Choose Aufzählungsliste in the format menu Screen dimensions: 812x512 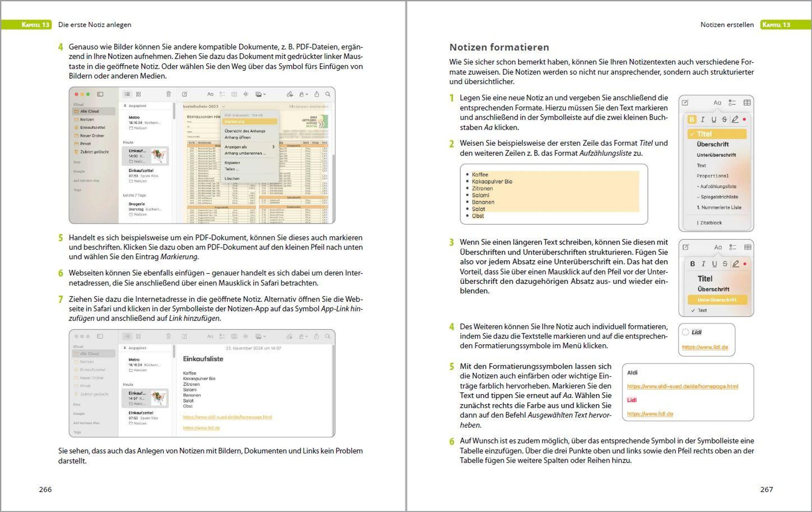click(x=718, y=186)
